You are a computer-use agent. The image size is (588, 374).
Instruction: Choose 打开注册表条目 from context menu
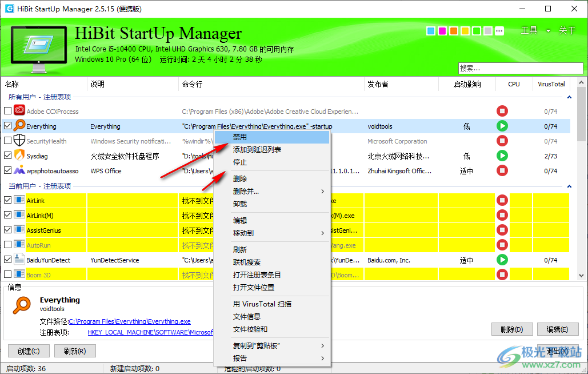tap(272, 274)
